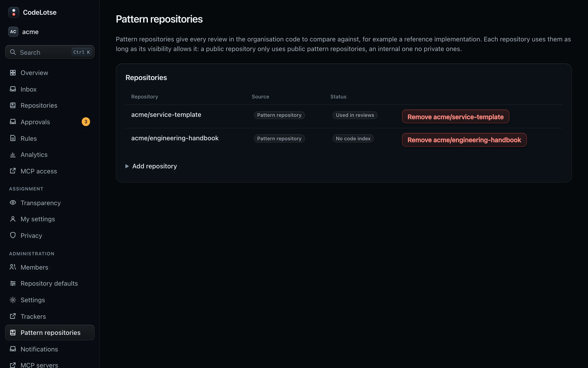Click the CodeLotse brand title

coord(40,12)
